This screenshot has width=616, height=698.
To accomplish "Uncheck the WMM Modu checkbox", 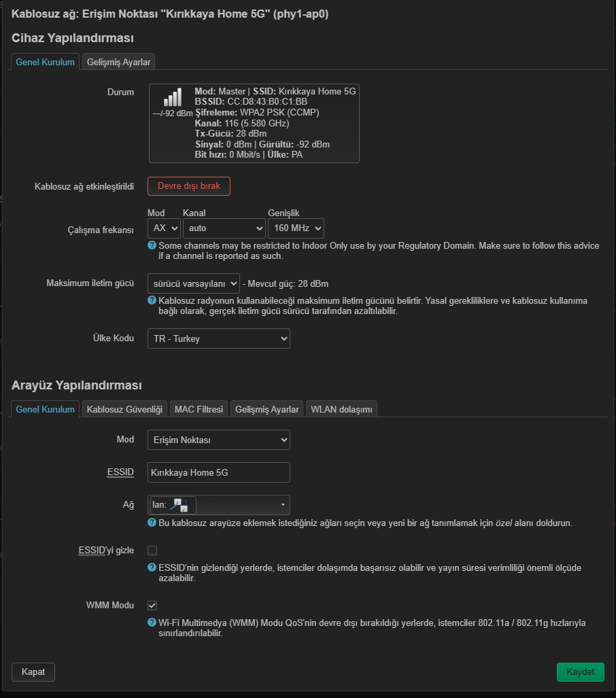I will 152,606.
